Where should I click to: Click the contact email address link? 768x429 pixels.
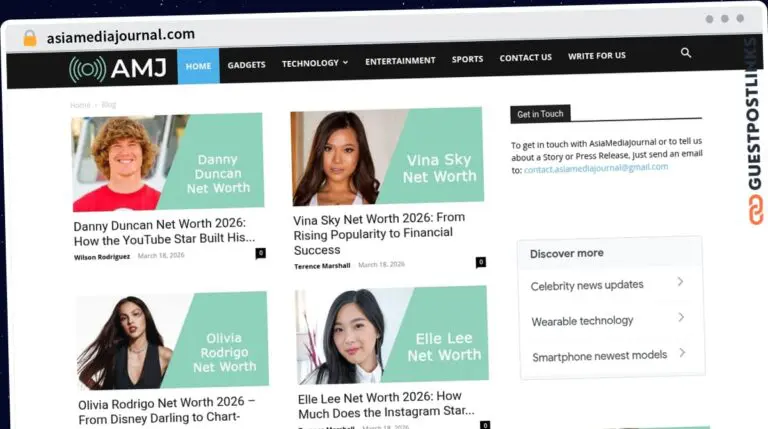click(596, 168)
